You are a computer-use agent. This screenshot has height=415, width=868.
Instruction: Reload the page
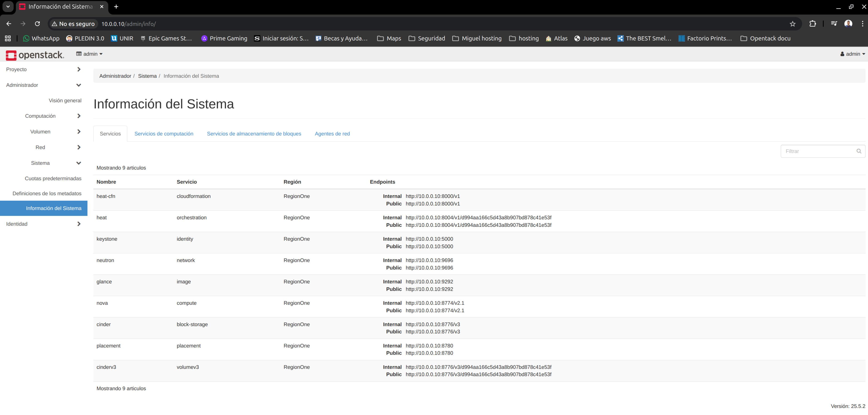pos(37,24)
